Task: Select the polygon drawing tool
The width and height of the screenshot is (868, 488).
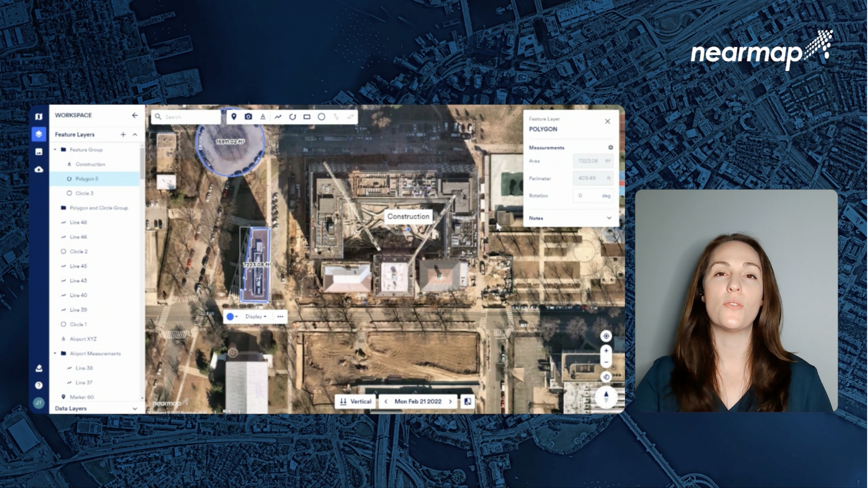Action: pos(292,117)
